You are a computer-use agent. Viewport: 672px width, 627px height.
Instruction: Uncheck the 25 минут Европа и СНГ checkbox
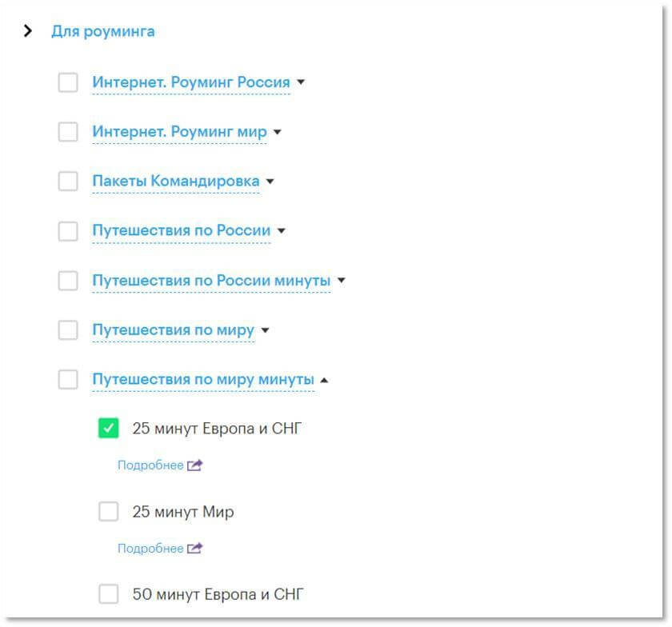click(x=109, y=428)
